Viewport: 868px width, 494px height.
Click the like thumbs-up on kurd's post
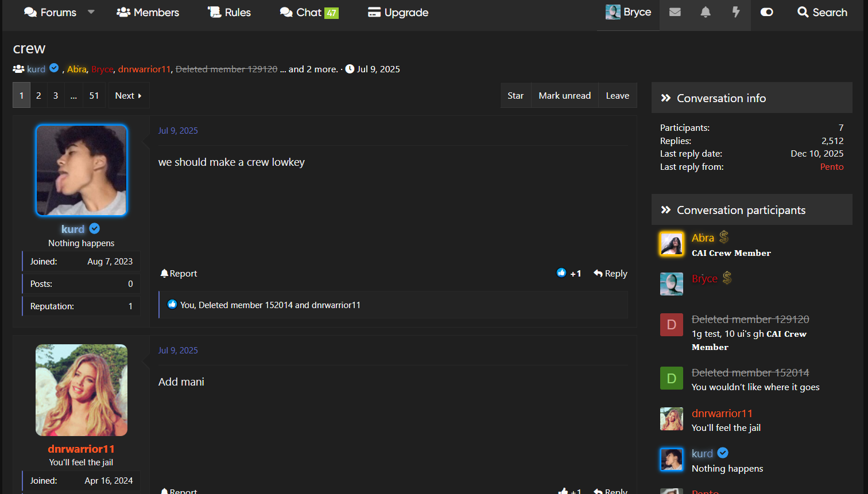click(x=561, y=273)
